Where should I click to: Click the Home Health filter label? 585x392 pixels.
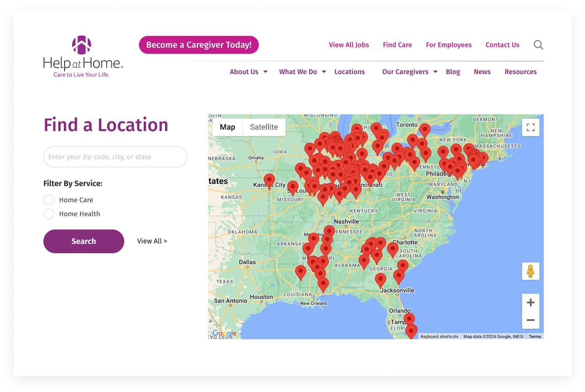tap(80, 214)
